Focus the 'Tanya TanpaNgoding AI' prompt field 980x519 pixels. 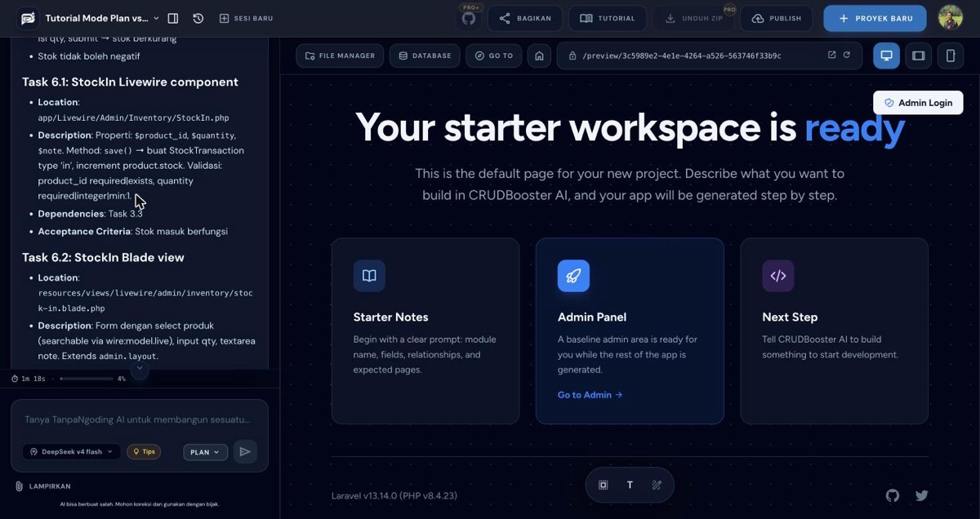(x=137, y=419)
